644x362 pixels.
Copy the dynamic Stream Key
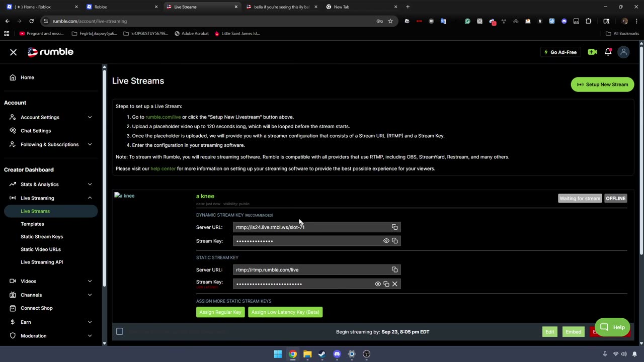tap(394, 241)
